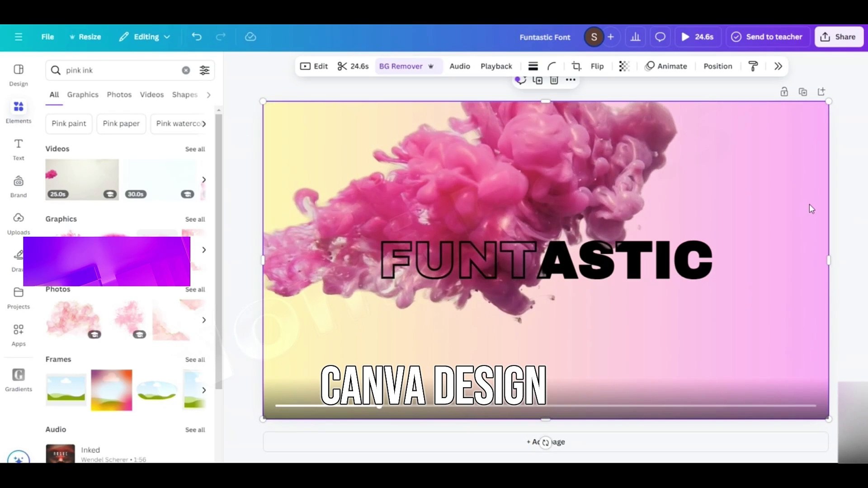Select the Crop tool in the toolbar

click(576, 66)
